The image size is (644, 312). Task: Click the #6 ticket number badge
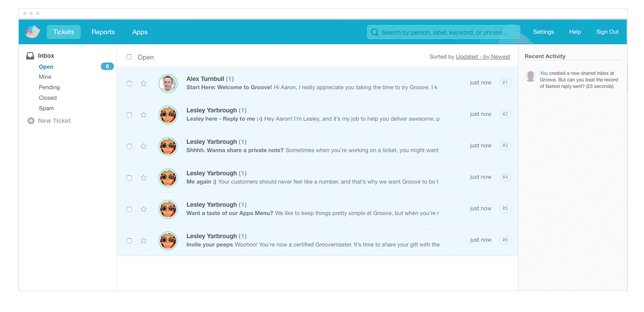[505, 240]
